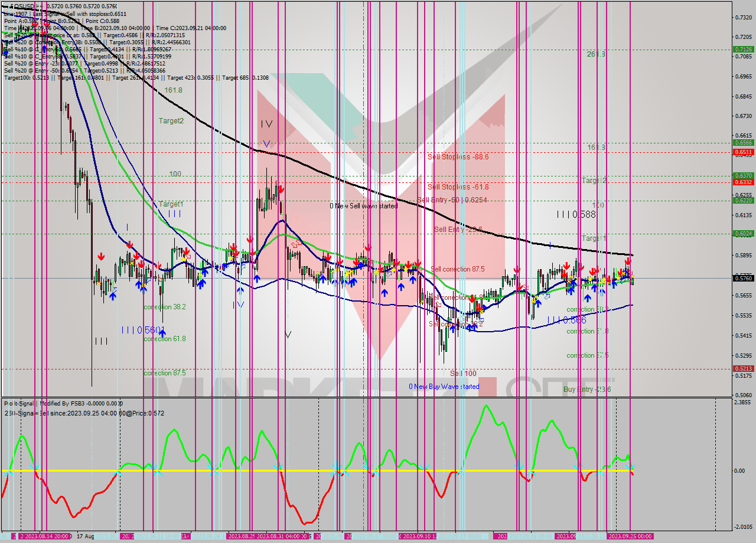Screen dimensions: 756x543
Task: Click the -2.0105 indicator scale value
Action: [742, 526]
